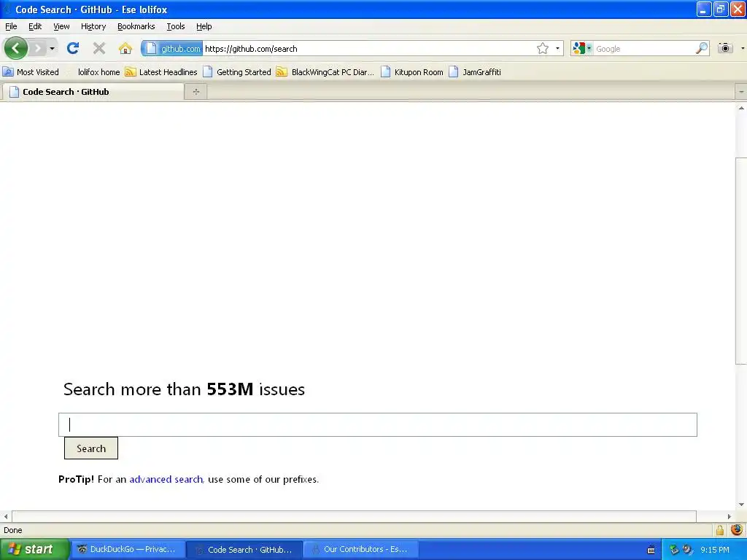Click the forward navigation arrow
Viewport: 747px width, 560px height.
(38, 48)
